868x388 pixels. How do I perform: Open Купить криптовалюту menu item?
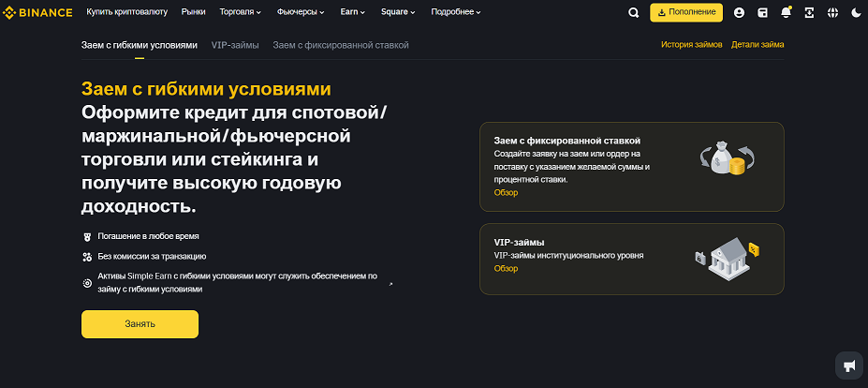(126, 12)
